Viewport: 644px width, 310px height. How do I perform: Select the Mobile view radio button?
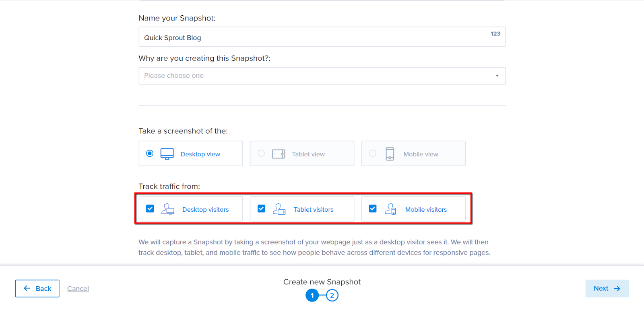pos(373,153)
